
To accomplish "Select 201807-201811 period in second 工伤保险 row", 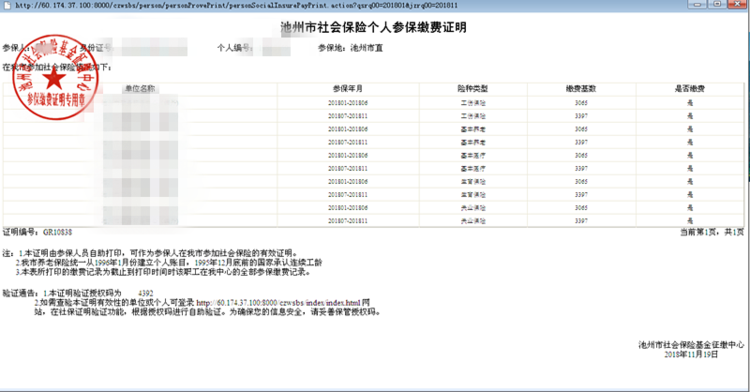I will click(348, 116).
